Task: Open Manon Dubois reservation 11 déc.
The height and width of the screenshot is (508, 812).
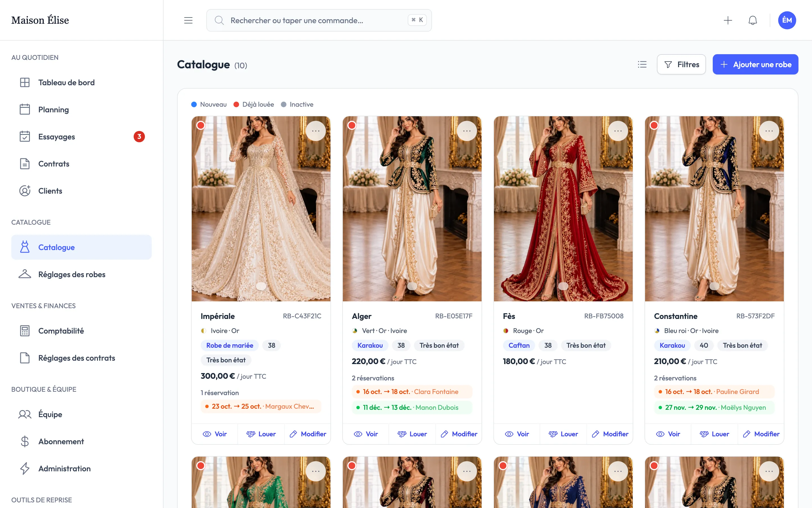Action: pos(412,408)
